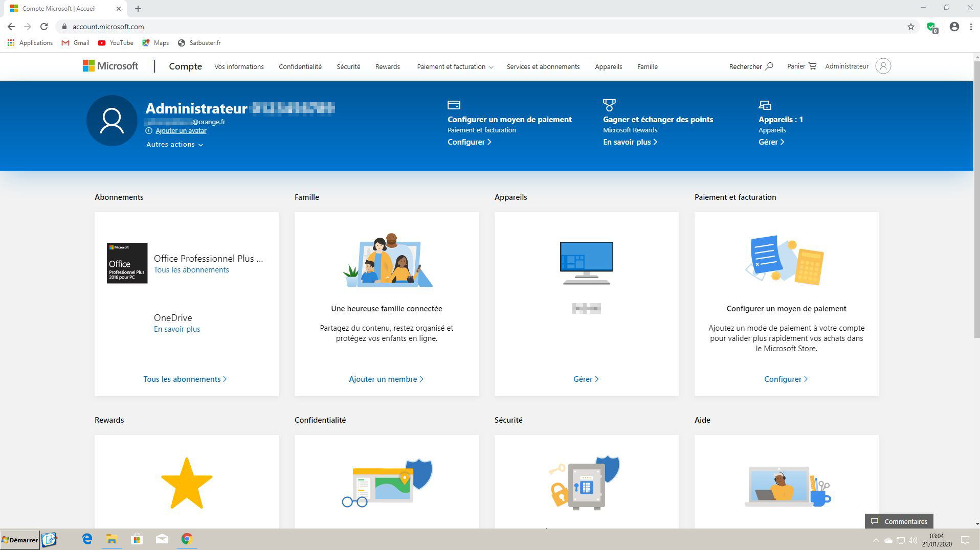Expand Paiement et facturation menu
This screenshot has width=980, height=550.
click(x=455, y=67)
